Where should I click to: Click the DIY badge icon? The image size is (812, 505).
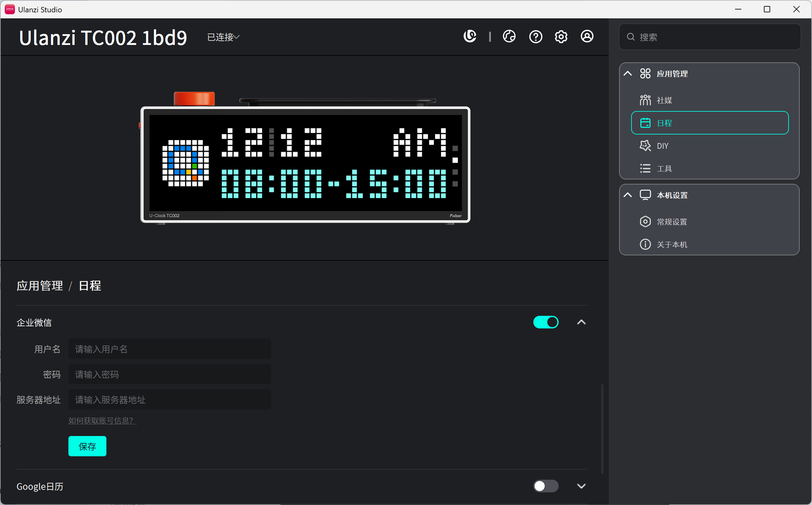pyautogui.click(x=645, y=146)
